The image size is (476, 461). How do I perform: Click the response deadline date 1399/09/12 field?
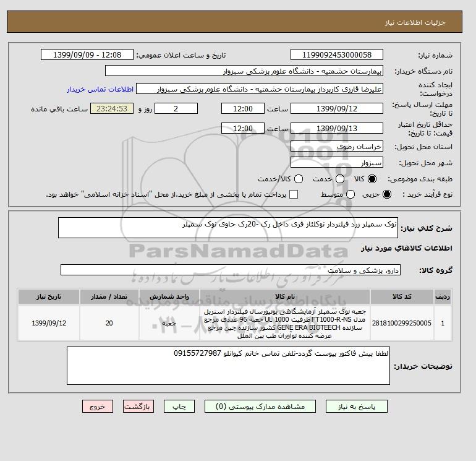[x=337, y=108]
